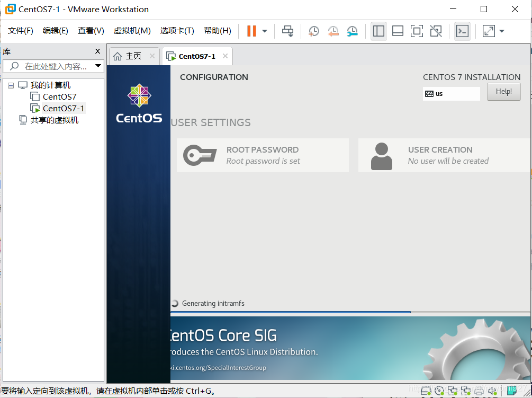This screenshot has width=532, height=398.
Task: Open the 文件(F) menu
Action: coord(20,31)
